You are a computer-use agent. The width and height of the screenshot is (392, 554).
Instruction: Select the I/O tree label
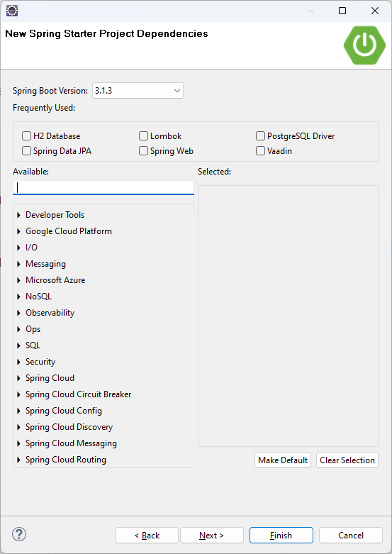click(x=31, y=248)
